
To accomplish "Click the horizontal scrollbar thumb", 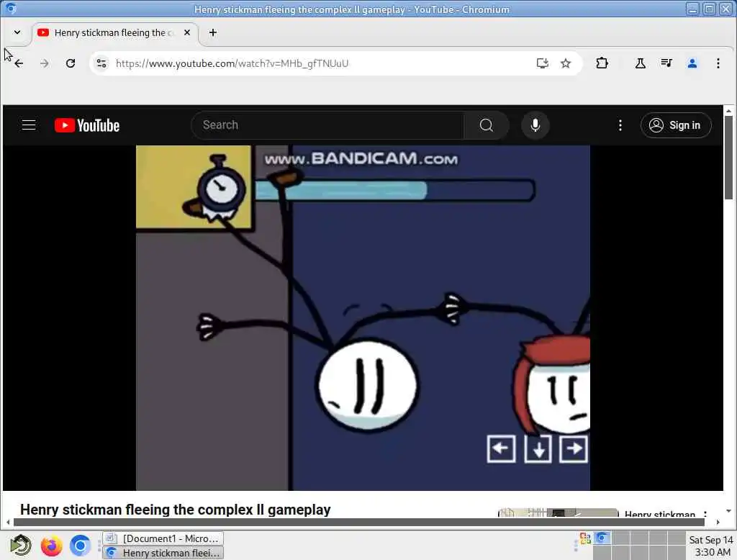I will (358, 522).
